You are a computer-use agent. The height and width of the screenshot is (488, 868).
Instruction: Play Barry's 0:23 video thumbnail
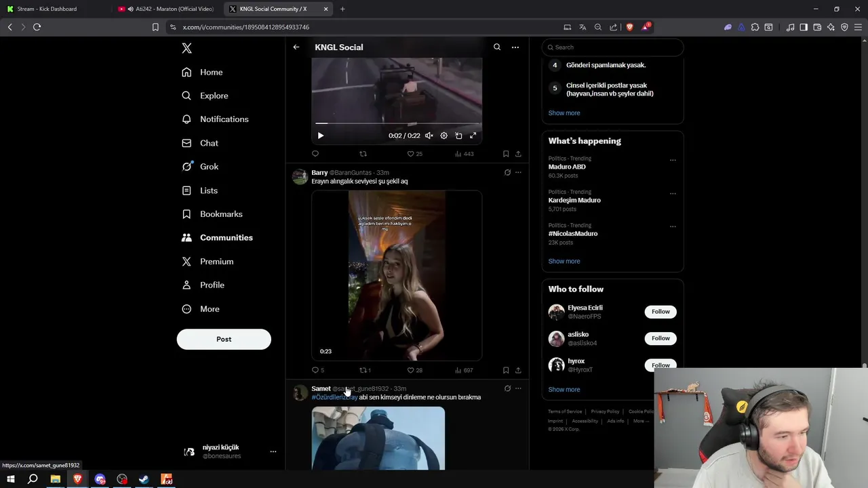coord(397,276)
